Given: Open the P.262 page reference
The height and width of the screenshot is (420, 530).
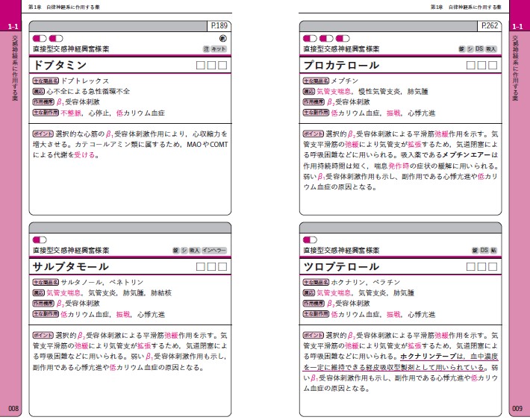Looking at the screenshot, I should (x=489, y=25).
